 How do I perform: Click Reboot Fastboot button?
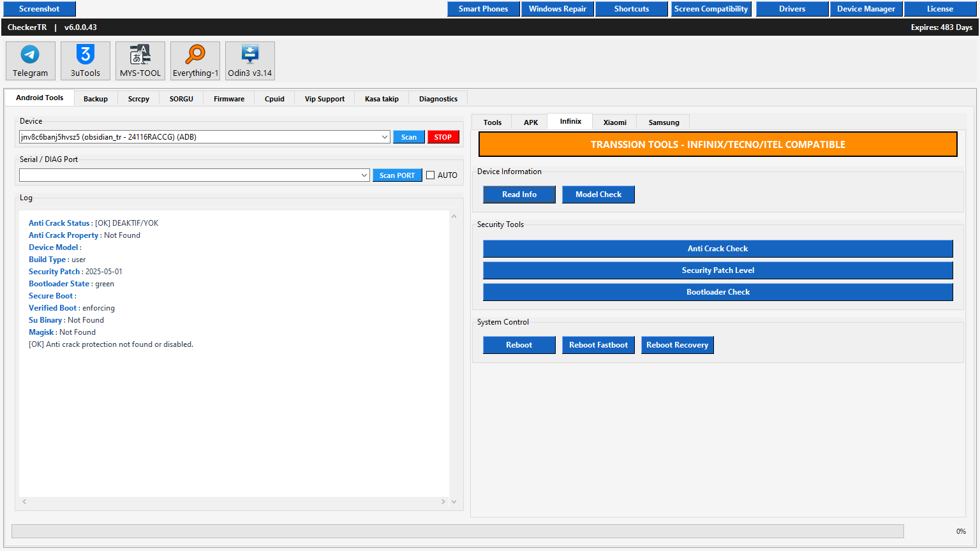(598, 345)
